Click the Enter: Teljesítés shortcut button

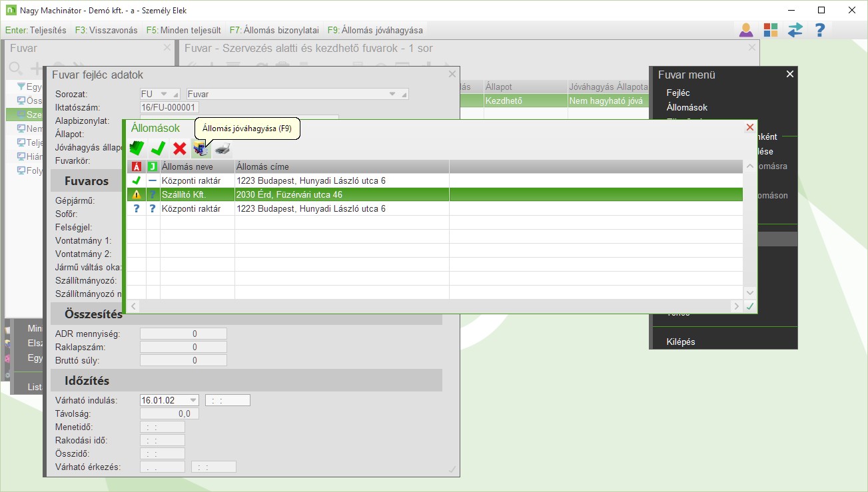coord(36,30)
